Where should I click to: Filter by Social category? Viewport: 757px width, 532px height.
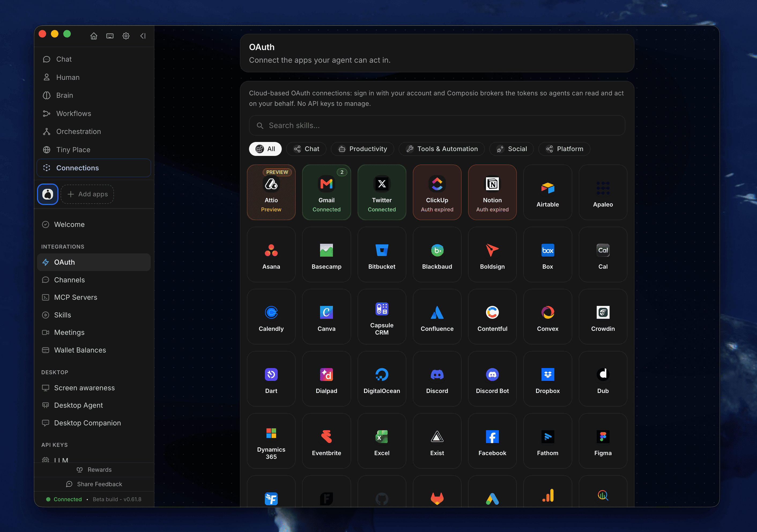[511, 149]
